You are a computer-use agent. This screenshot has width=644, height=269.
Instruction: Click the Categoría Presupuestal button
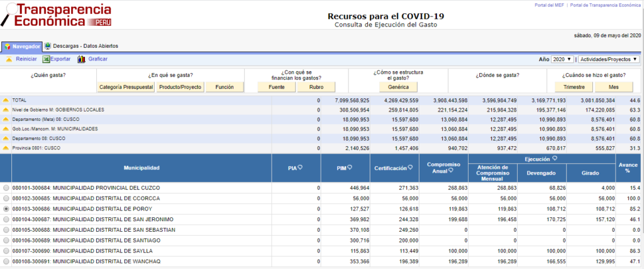click(126, 87)
